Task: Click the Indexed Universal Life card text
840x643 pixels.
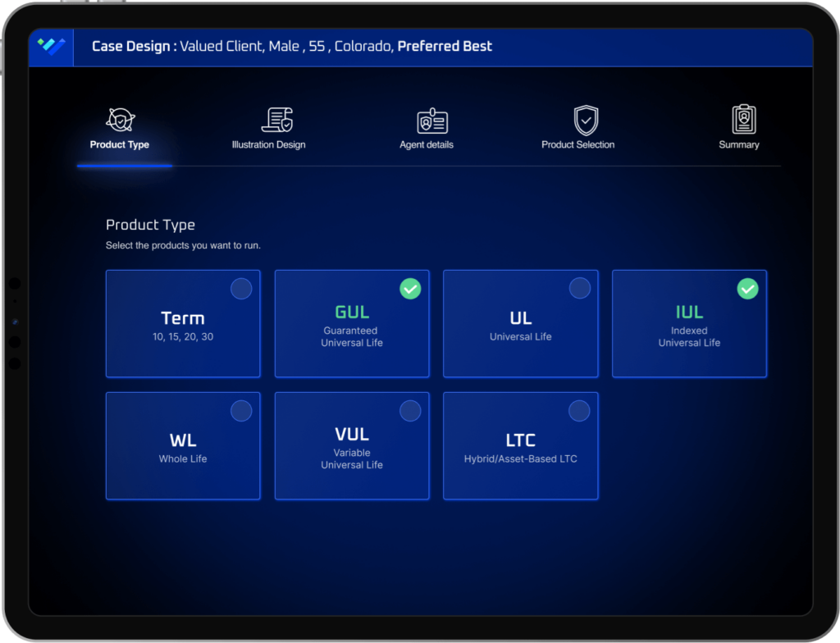Action: pos(689,336)
